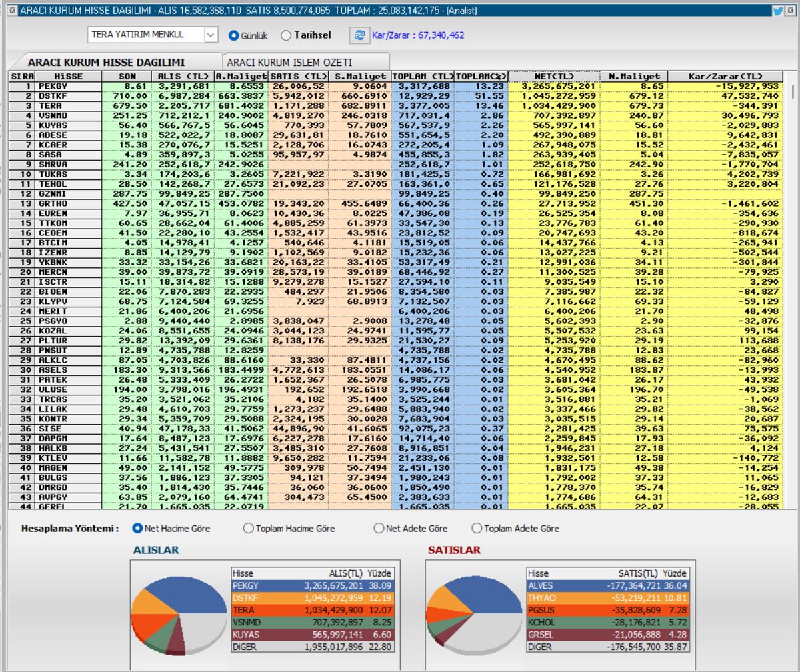The image size is (800, 672).
Task: Select KCHOL legend row in SATISLAR list
Action: (607, 622)
